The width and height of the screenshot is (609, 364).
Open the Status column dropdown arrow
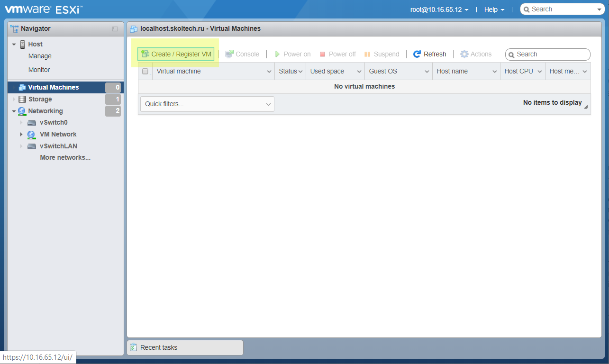pos(300,72)
